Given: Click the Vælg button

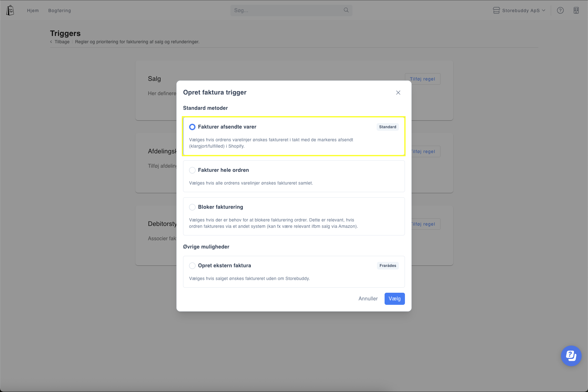Looking at the screenshot, I should pos(394,299).
